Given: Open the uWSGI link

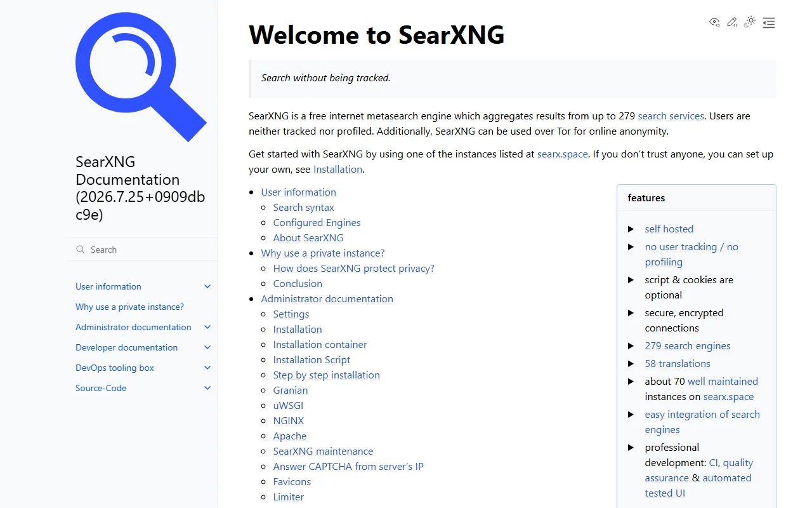Looking at the screenshot, I should click(x=288, y=405).
